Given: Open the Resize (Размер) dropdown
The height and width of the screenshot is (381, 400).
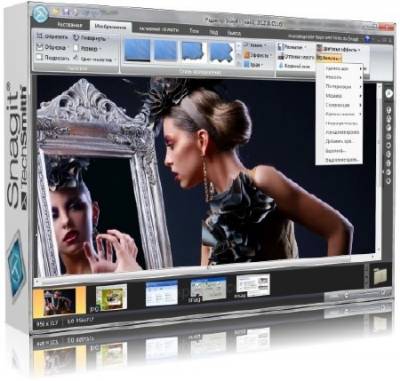Looking at the screenshot, I should [x=87, y=48].
